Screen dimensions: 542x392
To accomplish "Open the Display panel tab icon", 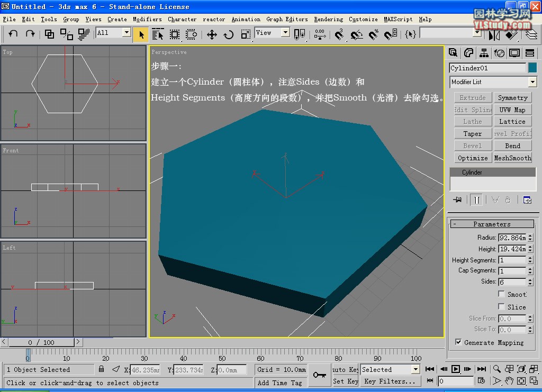I will 514,53.
